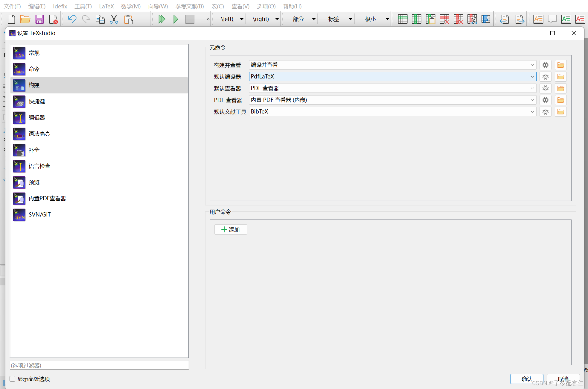Viewport: 588px width, 389px height.
Task: Click gear icon next to 默认文献工具
Action: 546,112
